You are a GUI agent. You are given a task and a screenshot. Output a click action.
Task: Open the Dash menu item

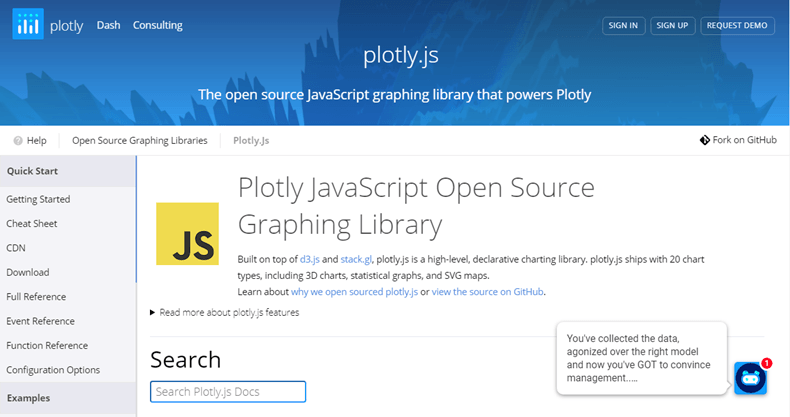click(108, 25)
